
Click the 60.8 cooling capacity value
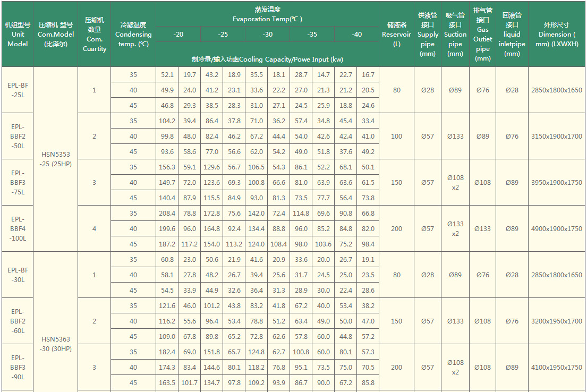[x=167, y=259]
